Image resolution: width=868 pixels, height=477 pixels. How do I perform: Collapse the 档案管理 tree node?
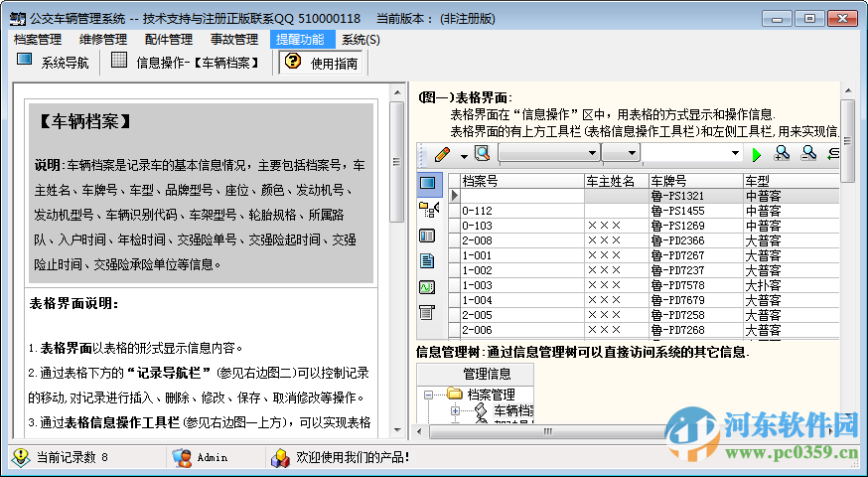click(x=428, y=395)
